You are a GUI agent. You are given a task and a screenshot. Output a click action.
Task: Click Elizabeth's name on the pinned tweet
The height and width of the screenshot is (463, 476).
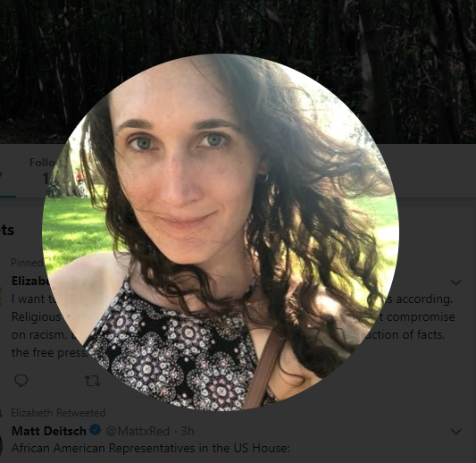click(x=30, y=281)
